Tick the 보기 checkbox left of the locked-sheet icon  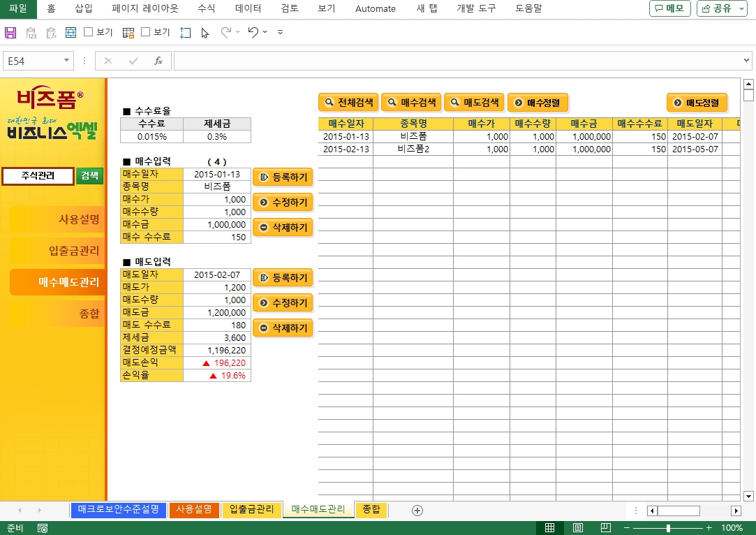89,32
